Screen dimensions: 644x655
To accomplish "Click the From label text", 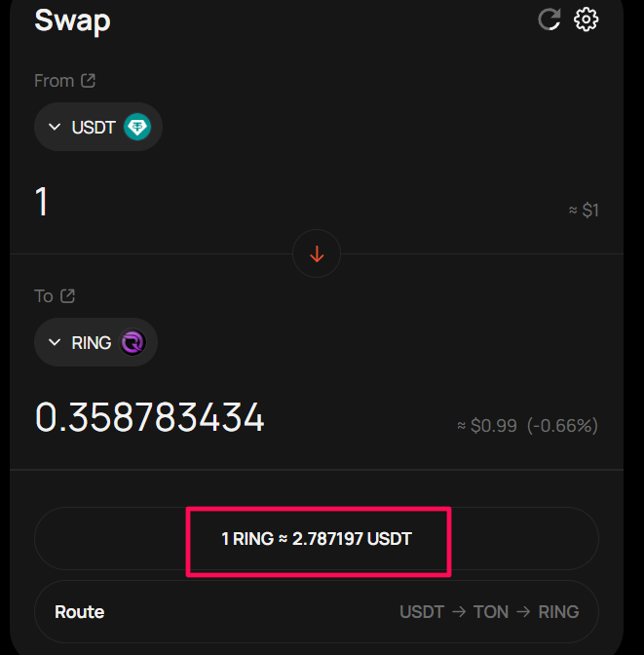I will [55, 81].
